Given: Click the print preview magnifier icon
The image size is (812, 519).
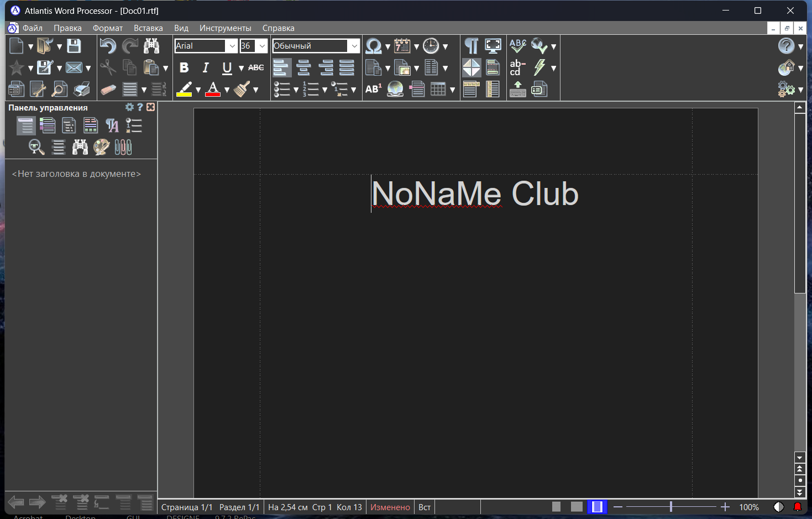Looking at the screenshot, I should (x=59, y=89).
